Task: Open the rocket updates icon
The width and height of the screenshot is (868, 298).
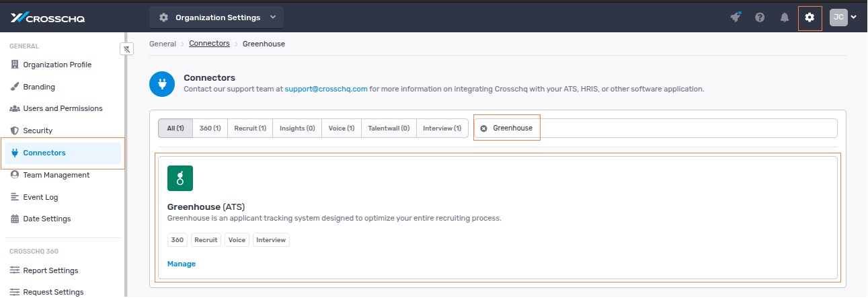Action: (x=736, y=17)
